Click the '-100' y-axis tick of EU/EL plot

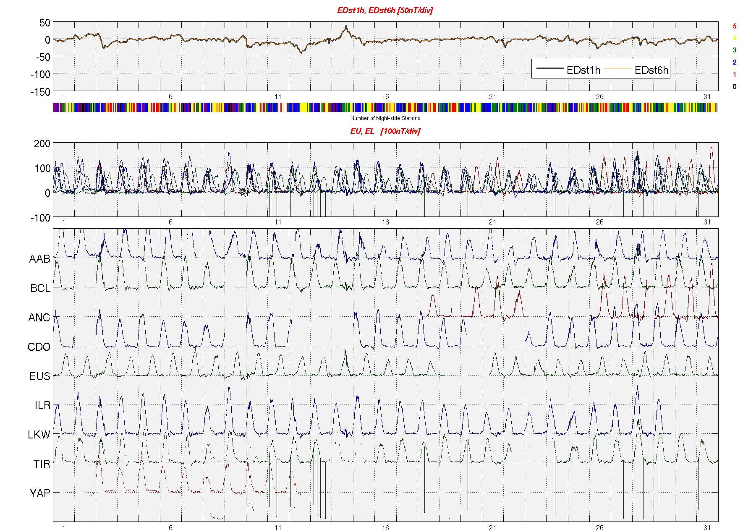click(x=40, y=218)
